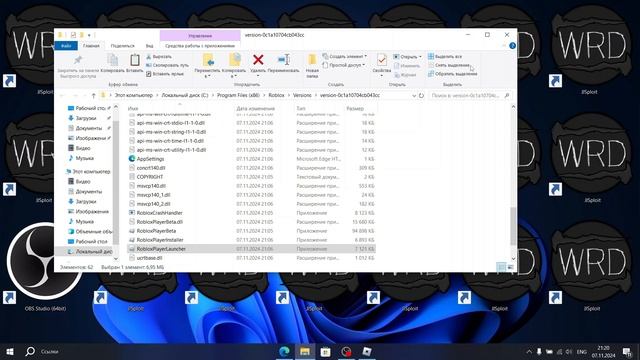The image size is (640, 360).
Task: Click Снять выделение (Select none)
Action: [449, 65]
